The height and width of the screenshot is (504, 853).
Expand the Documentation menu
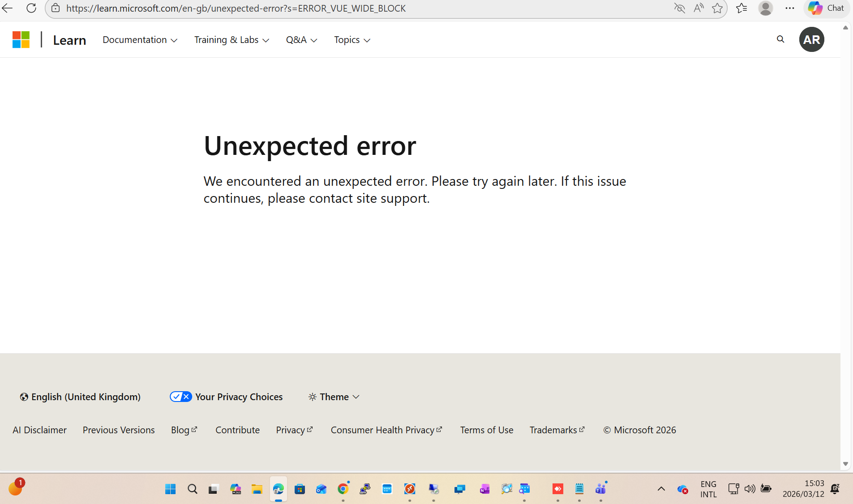140,40
